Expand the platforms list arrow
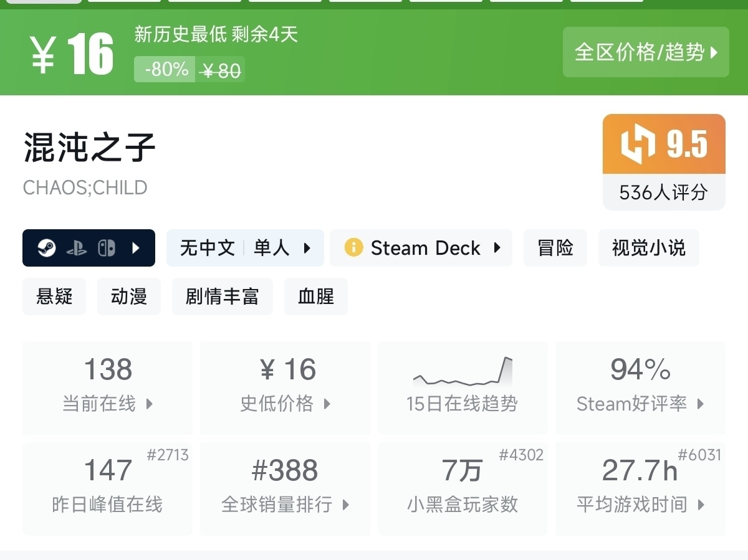Image resolution: width=748 pixels, height=560 pixels. [x=136, y=249]
